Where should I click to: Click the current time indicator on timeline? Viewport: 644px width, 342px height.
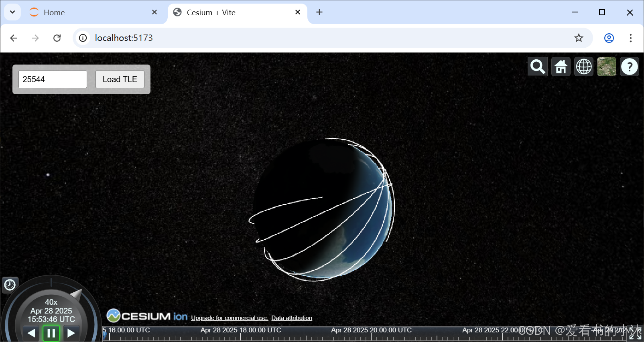click(x=104, y=336)
